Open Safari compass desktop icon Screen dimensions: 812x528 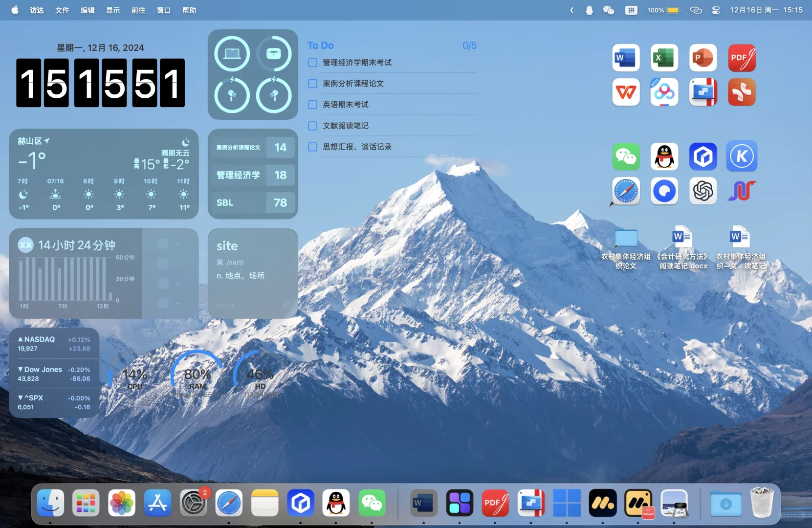[x=626, y=191]
